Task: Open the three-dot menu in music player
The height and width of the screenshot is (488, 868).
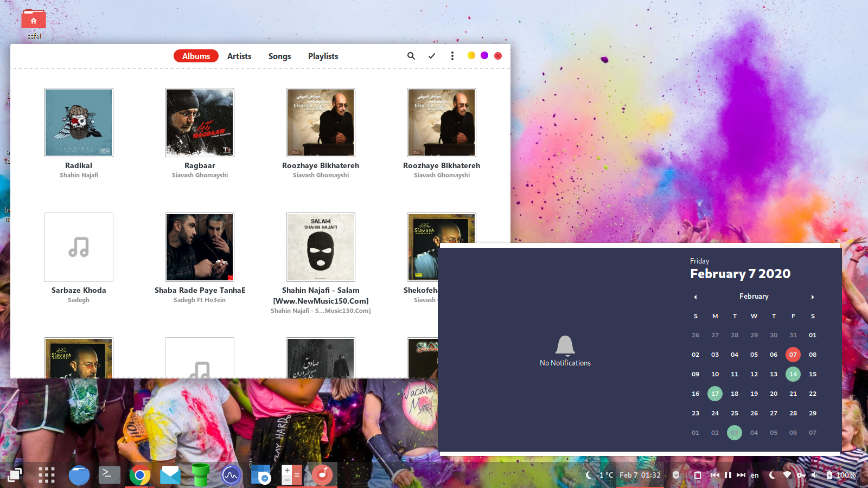Action: [x=452, y=56]
